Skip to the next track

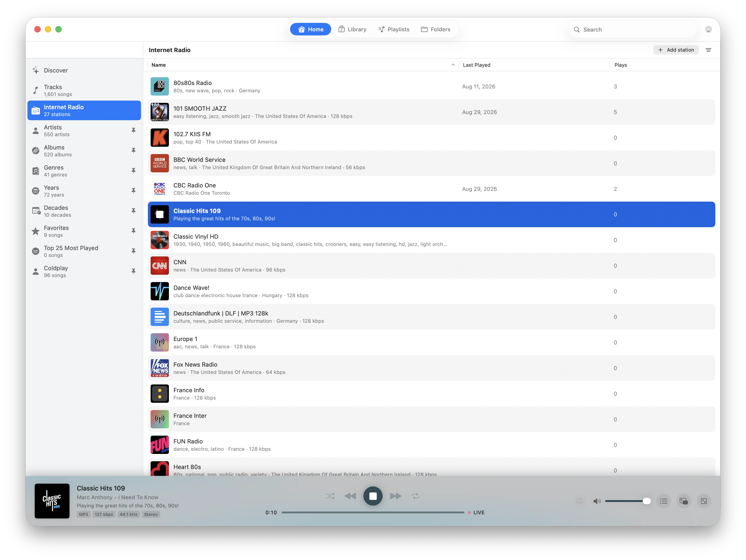pos(395,496)
